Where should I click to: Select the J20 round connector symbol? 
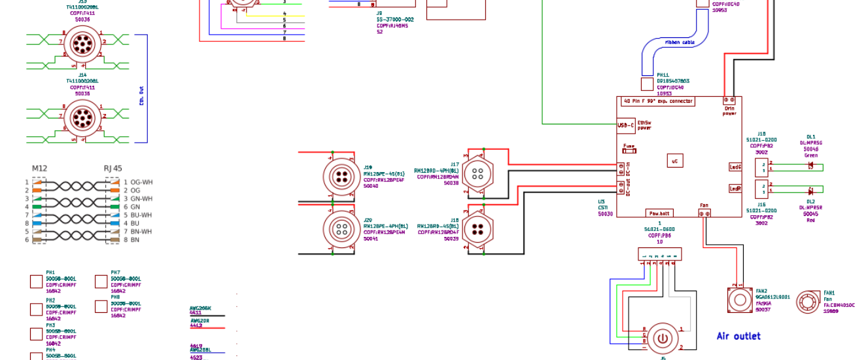[x=340, y=228]
